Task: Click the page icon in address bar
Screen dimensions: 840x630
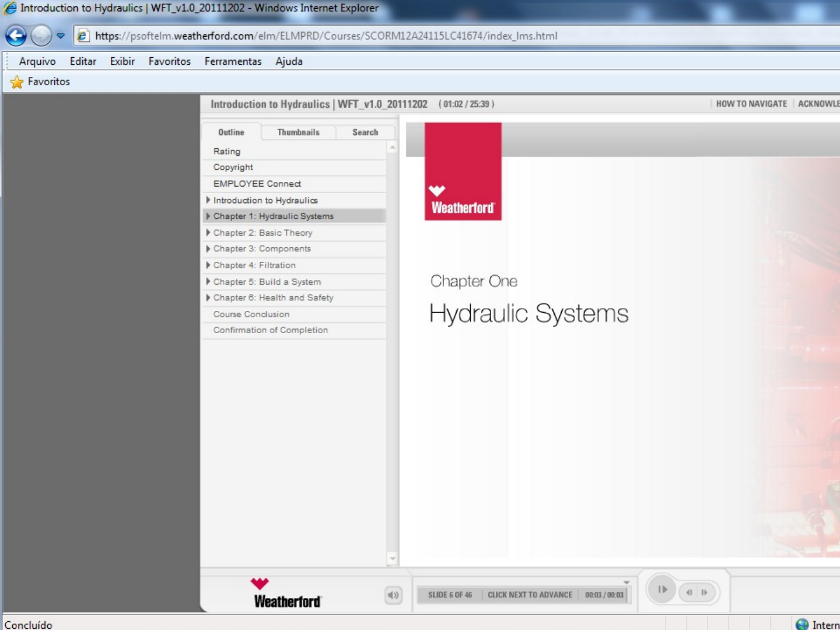Action: point(83,36)
